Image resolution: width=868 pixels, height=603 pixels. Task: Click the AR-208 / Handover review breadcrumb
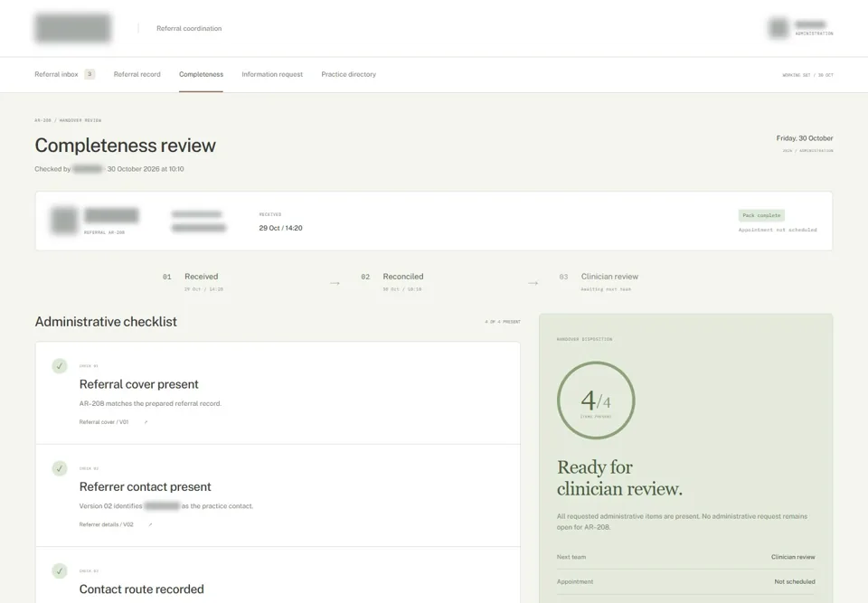point(68,120)
